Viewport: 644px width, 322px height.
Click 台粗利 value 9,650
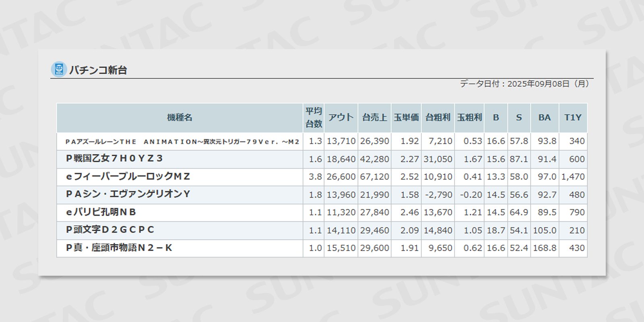pyautogui.click(x=440, y=248)
